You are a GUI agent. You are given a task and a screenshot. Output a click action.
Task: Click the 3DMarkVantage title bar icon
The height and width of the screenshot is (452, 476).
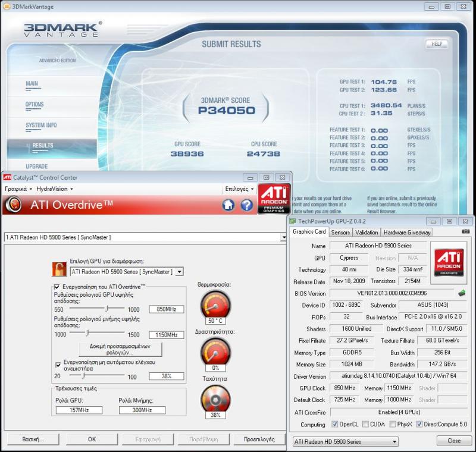pyautogui.click(x=7, y=6)
